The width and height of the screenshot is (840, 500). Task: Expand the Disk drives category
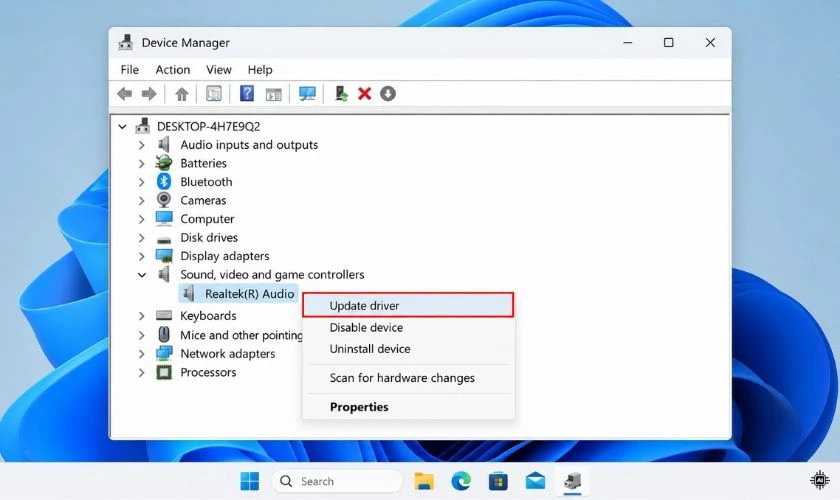click(x=141, y=237)
